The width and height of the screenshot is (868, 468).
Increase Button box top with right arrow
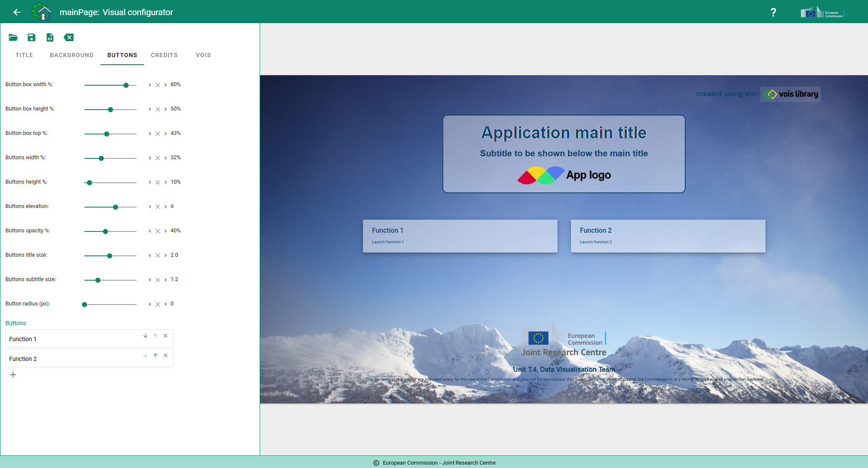[166, 134]
